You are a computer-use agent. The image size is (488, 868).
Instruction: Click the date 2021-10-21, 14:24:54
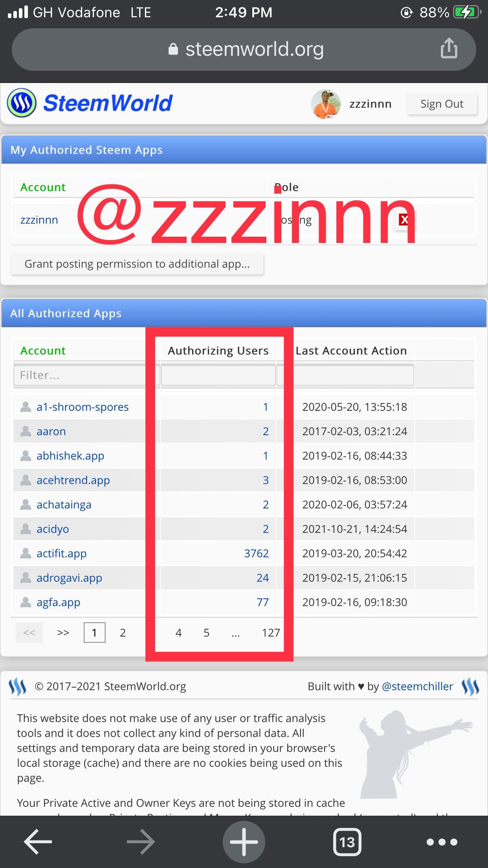tap(354, 529)
